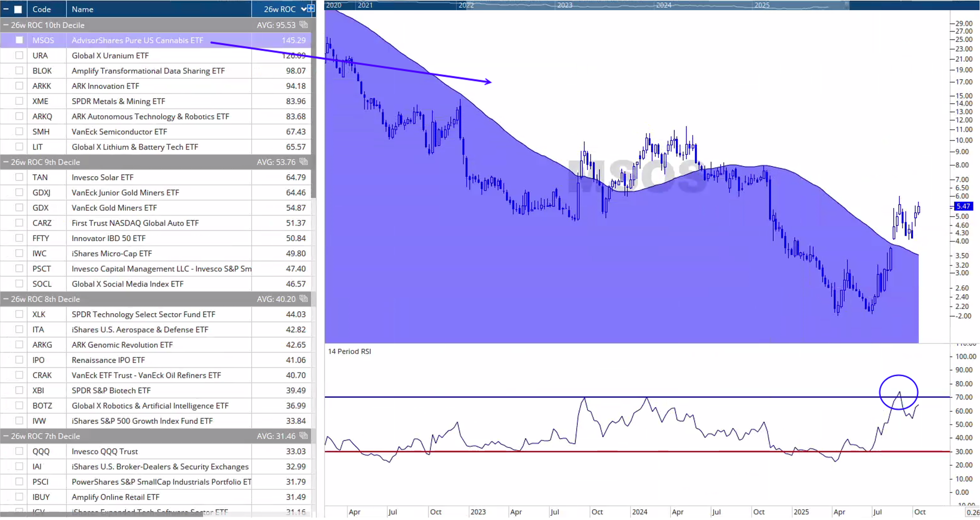The height and width of the screenshot is (520, 980).
Task: Click copy icon for 8th Decile group
Action: (x=304, y=299)
